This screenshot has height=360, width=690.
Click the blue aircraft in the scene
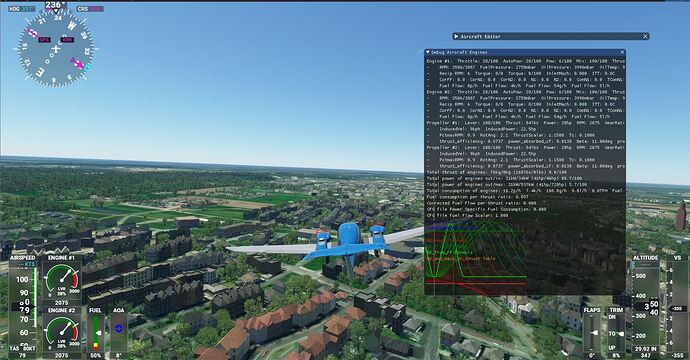click(349, 247)
